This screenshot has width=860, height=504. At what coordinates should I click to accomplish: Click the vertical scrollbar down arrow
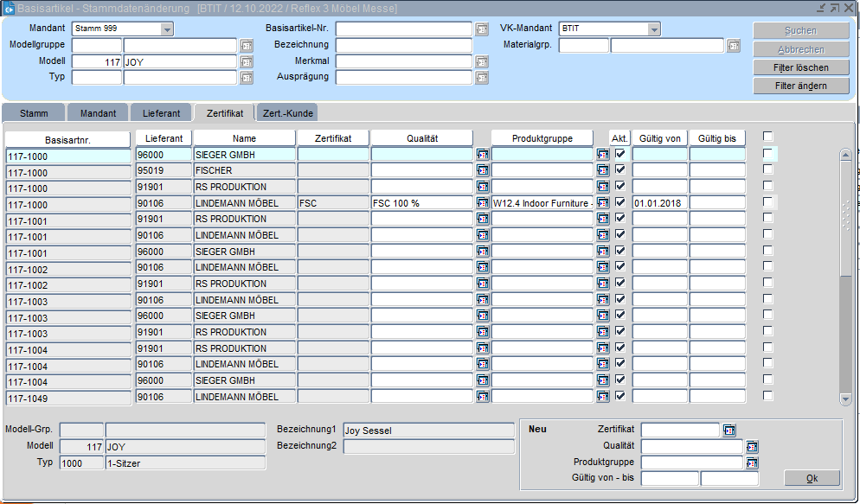tap(845, 399)
